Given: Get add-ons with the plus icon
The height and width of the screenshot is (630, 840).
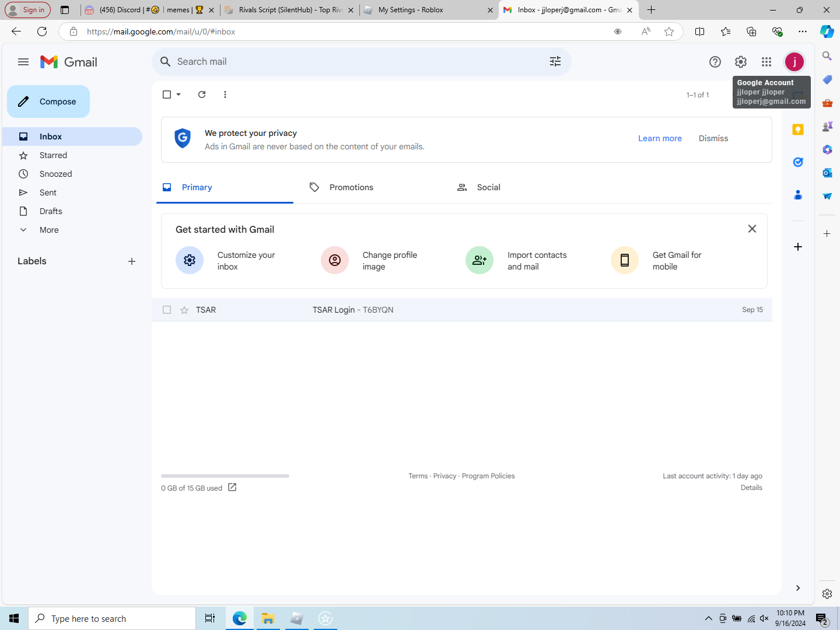Looking at the screenshot, I should pyautogui.click(x=798, y=247).
